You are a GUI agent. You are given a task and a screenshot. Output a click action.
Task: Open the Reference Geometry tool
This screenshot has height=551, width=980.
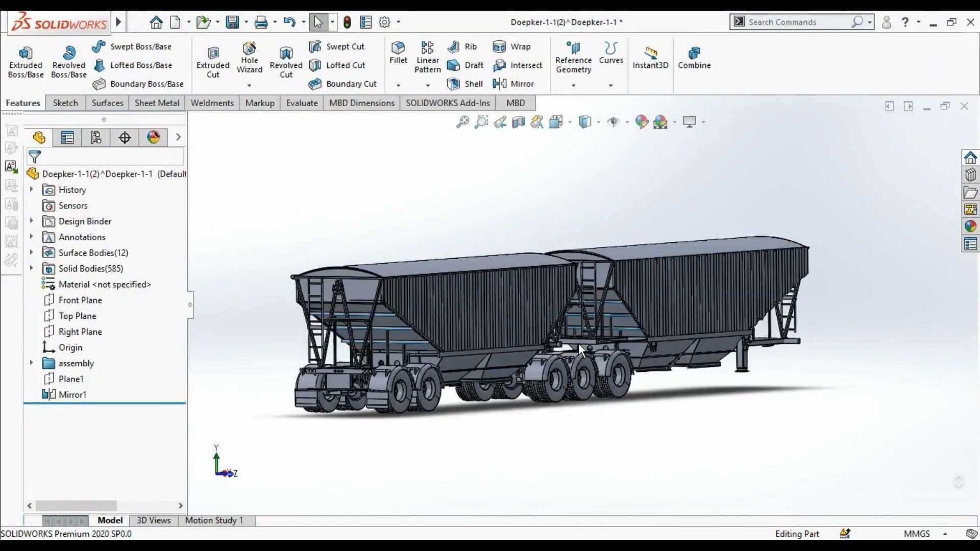coord(573,58)
